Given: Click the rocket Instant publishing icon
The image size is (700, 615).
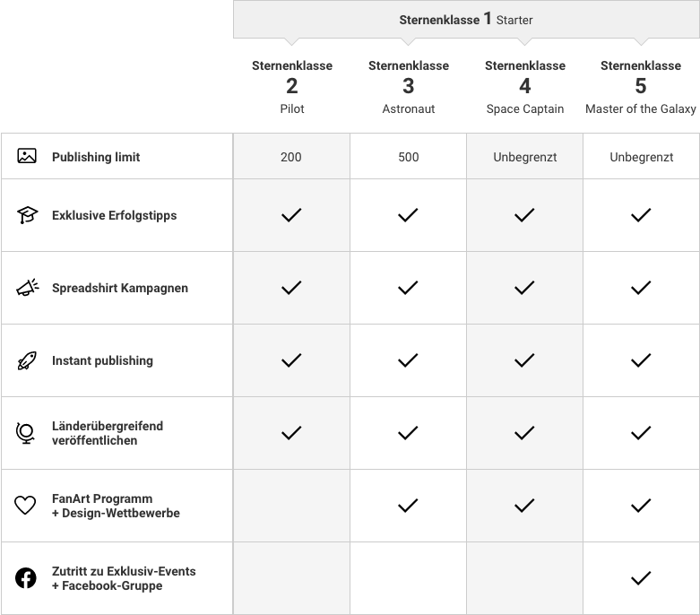Looking at the screenshot, I should point(27,360).
